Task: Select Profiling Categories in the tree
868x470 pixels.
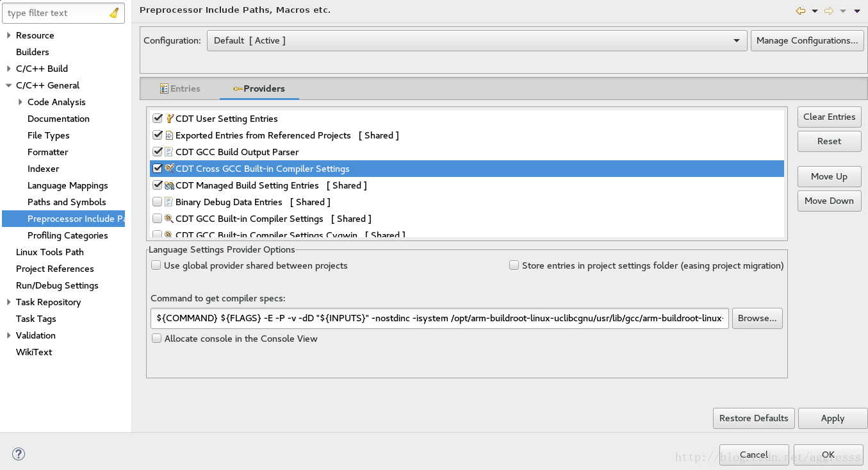Action: coord(68,235)
